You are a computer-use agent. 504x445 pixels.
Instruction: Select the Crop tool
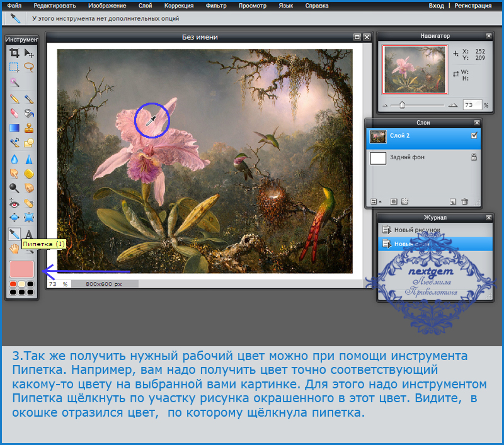14,53
